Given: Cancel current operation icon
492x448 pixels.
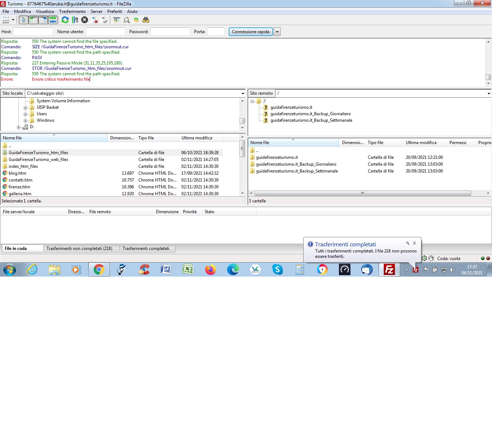Looking at the screenshot, I should [85, 20].
